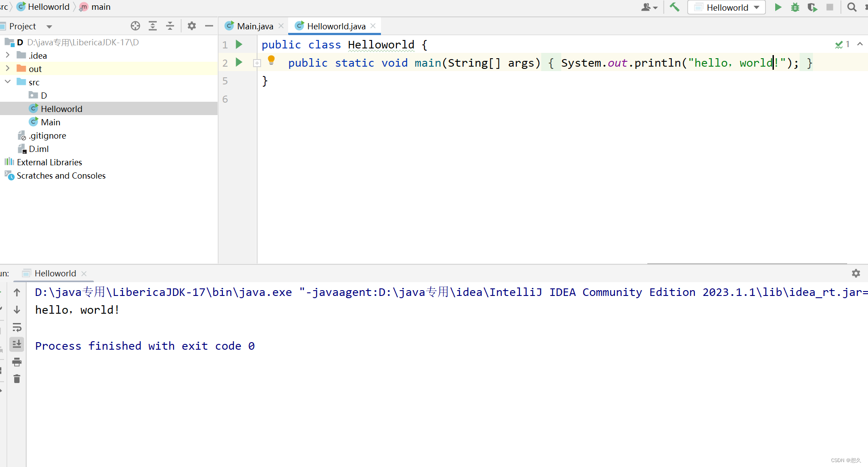Run the Helloworld configuration
This screenshot has width=868, height=467.
777,7
